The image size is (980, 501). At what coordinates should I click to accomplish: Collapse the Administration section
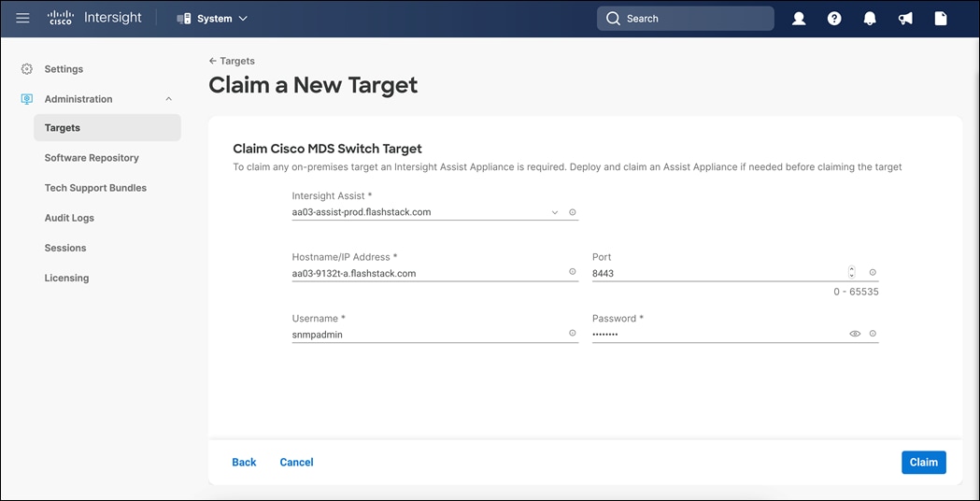[169, 99]
